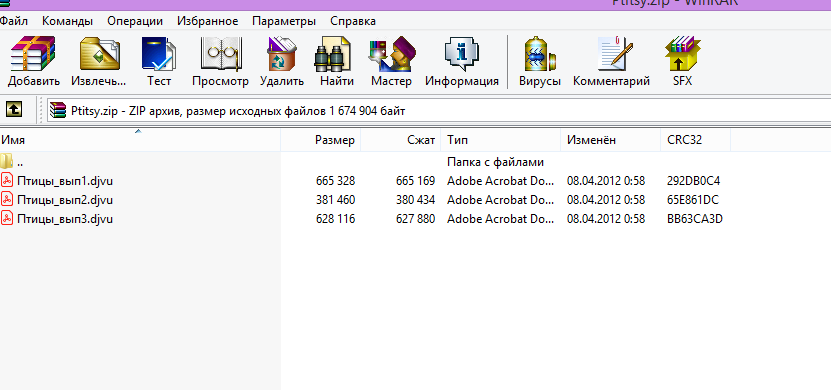
Task: Click the WinRAR icon in the address bar
Action: pyautogui.click(x=58, y=110)
